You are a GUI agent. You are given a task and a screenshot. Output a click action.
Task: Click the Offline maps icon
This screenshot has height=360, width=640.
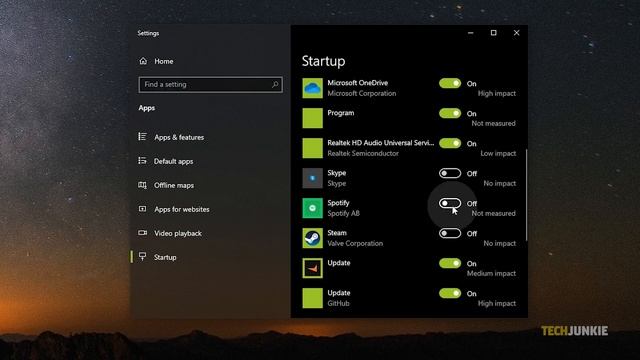click(x=142, y=185)
